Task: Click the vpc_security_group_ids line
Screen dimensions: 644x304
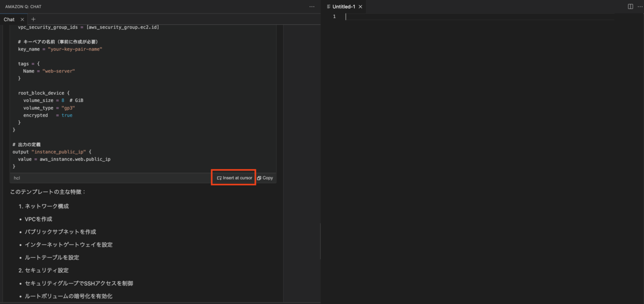Action: point(89,27)
